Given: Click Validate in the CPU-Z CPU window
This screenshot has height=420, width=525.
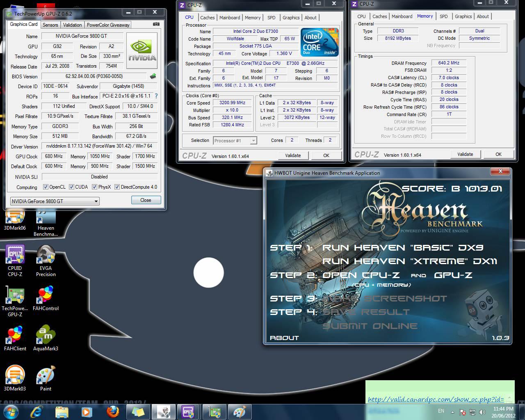Looking at the screenshot, I should pos(293,155).
